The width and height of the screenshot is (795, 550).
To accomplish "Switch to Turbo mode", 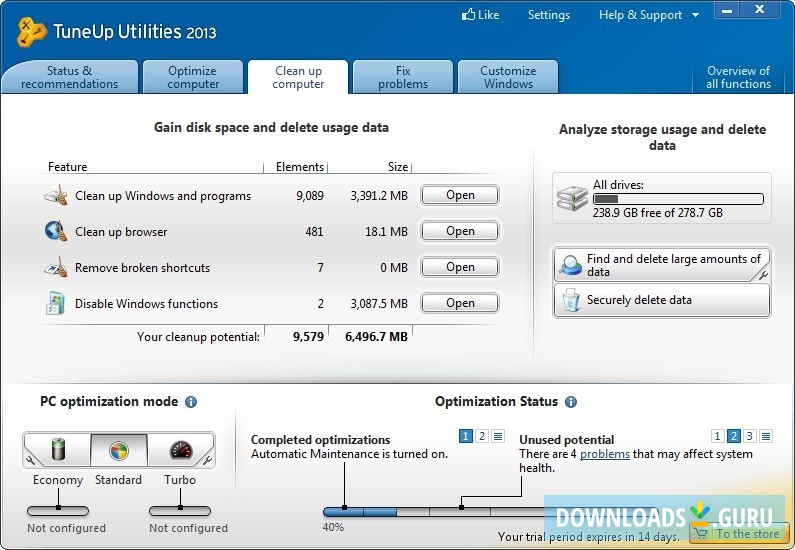I will [x=180, y=450].
